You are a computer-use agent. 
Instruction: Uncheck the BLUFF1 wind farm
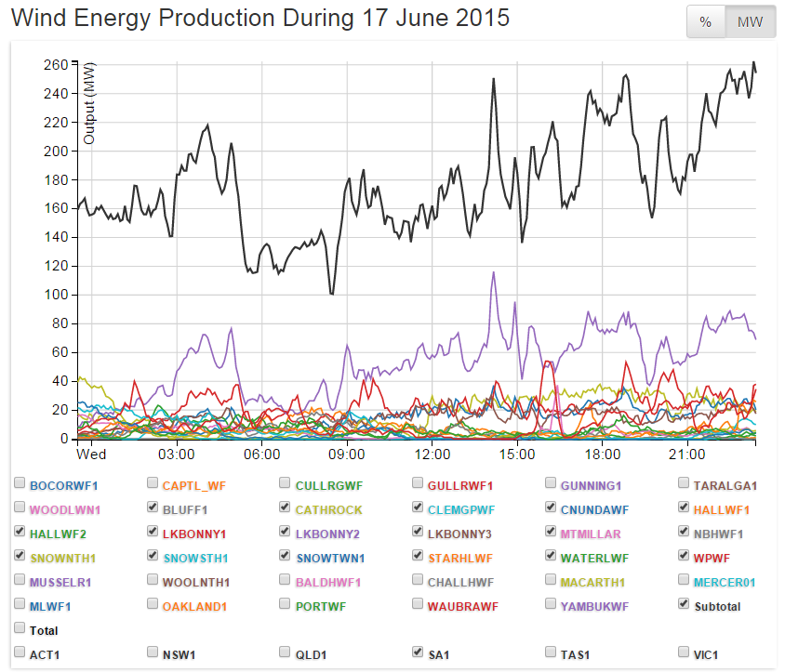click(153, 508)
